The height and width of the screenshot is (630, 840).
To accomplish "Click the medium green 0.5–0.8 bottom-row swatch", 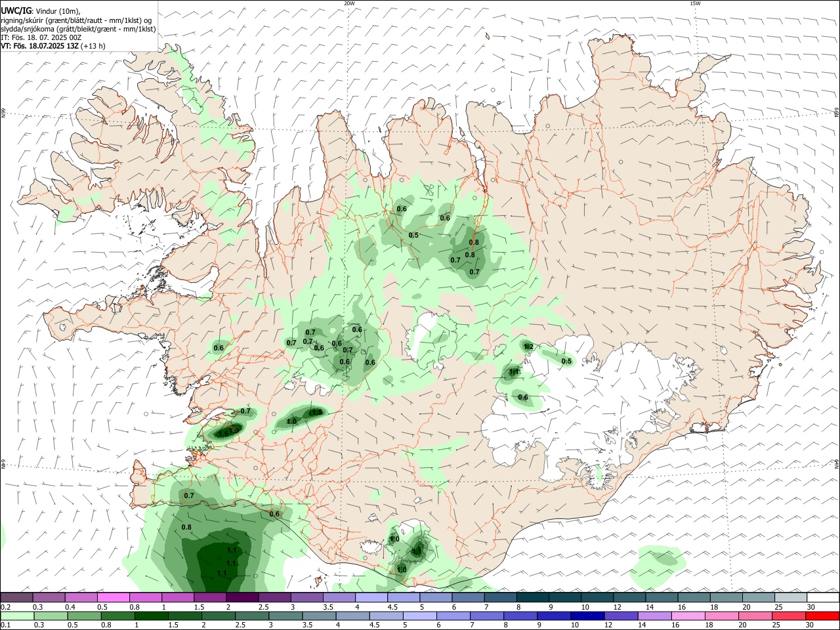I will [x=85, y=616].
